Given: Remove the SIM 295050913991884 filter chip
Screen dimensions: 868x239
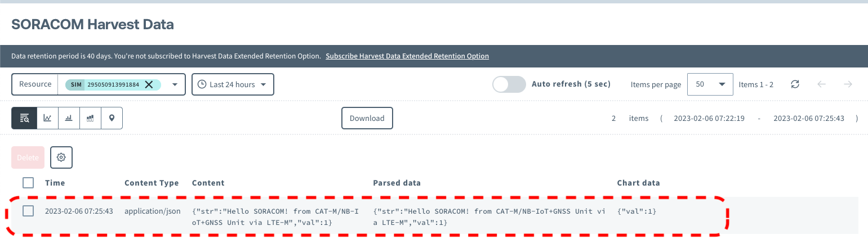Looking at the screenshot, I should point(149,84).
